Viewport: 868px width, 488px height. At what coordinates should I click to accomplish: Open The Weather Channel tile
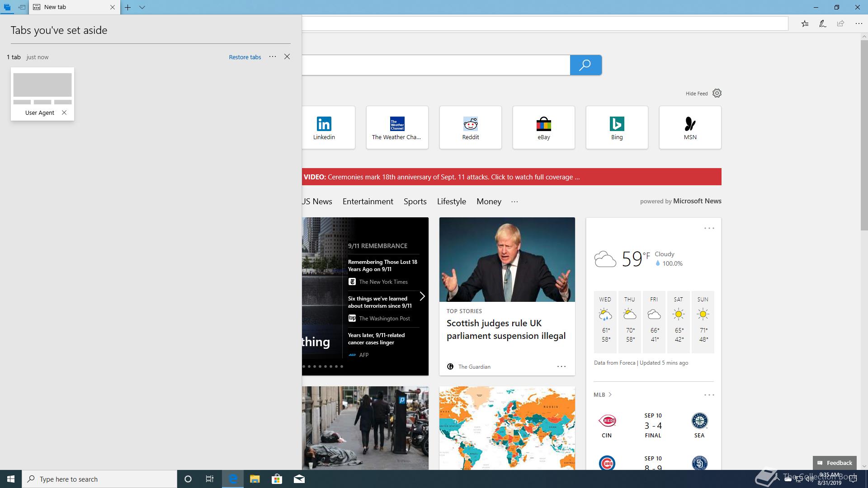tap(397, 127)
